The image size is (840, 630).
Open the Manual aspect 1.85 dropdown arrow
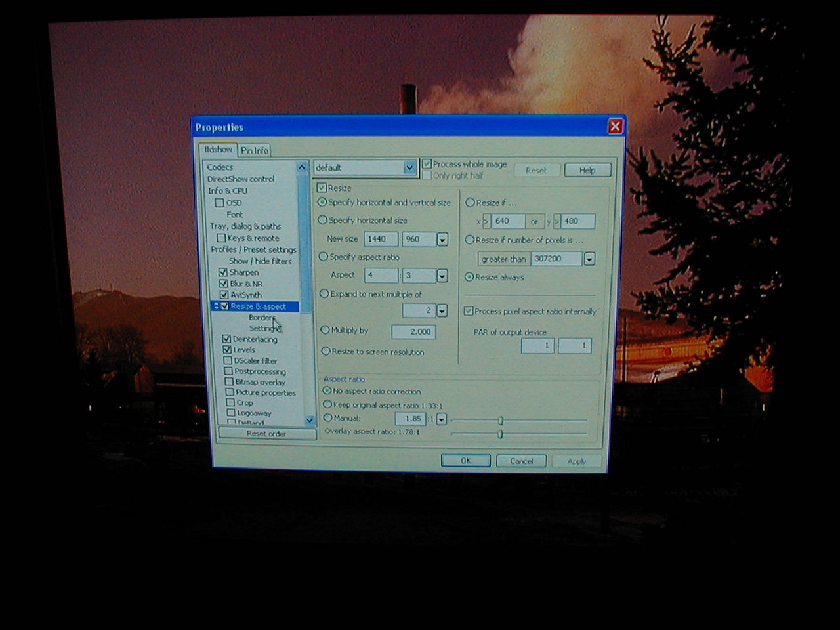click(x=441, y=419)
